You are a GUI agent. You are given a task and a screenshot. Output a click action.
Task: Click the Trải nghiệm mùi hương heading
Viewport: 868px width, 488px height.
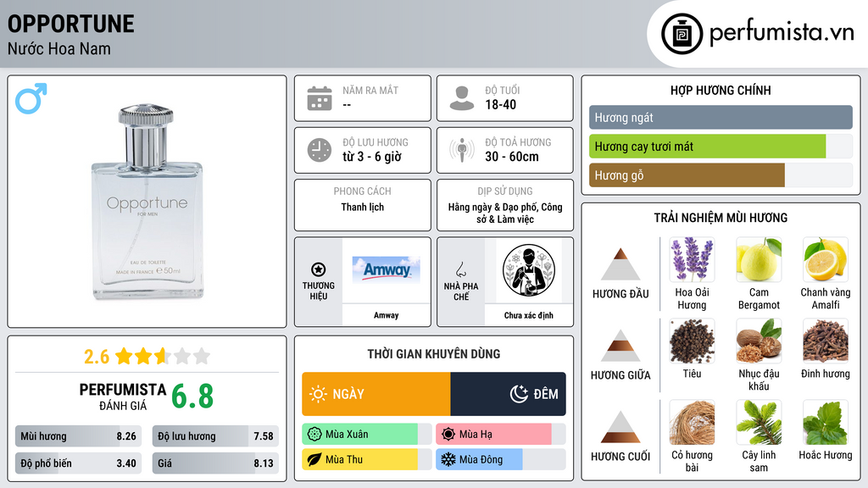pos(721,218)
